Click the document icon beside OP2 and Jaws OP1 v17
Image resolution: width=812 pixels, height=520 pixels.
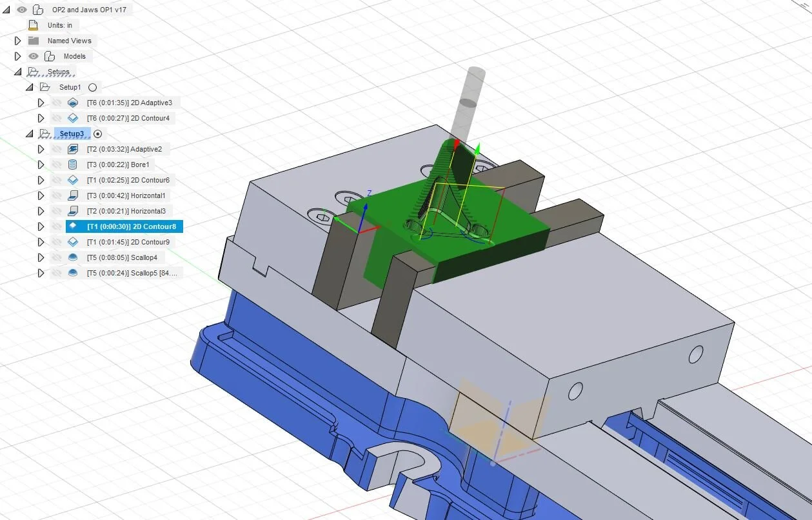coord(38,10)
